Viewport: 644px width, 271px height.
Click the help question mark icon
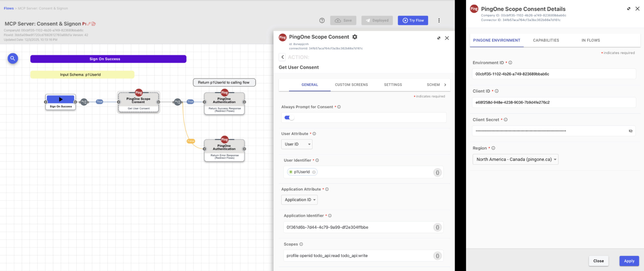[x=322, y=20]
